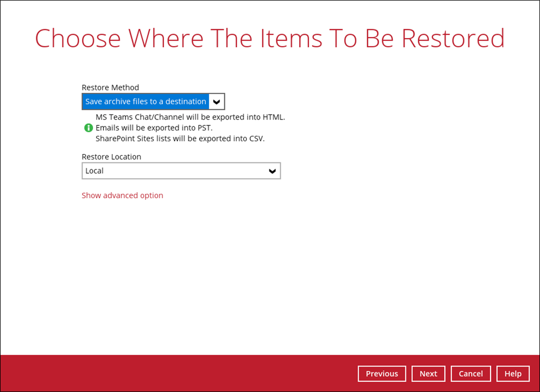Open the Restore Method dropdown arrow
This screenshot has height=392, width=540.
216,102
